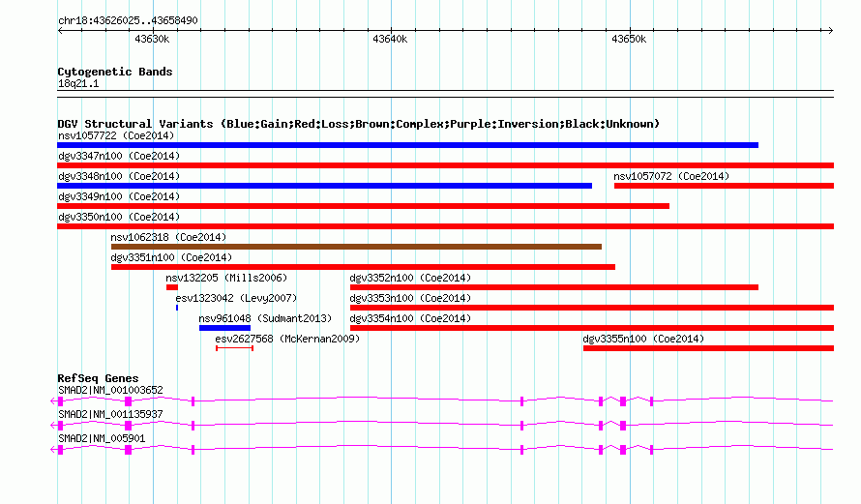Click the left arrow of SMAD2 NM_001135937 transcript
This screenshot has height=504, width=861.
tap(53, 426)
